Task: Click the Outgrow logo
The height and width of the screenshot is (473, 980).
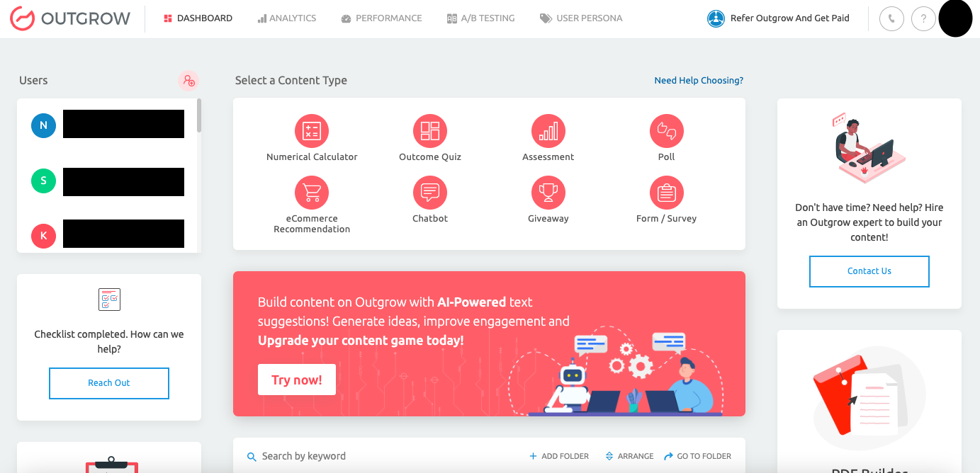Action: coord(70,19)
